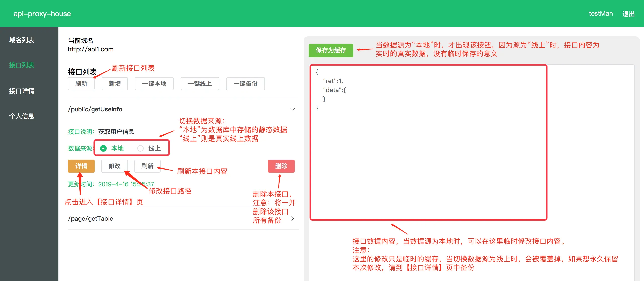Open 接口列表 in sidebar
The image size is (644, 281).
click(22, 65)
